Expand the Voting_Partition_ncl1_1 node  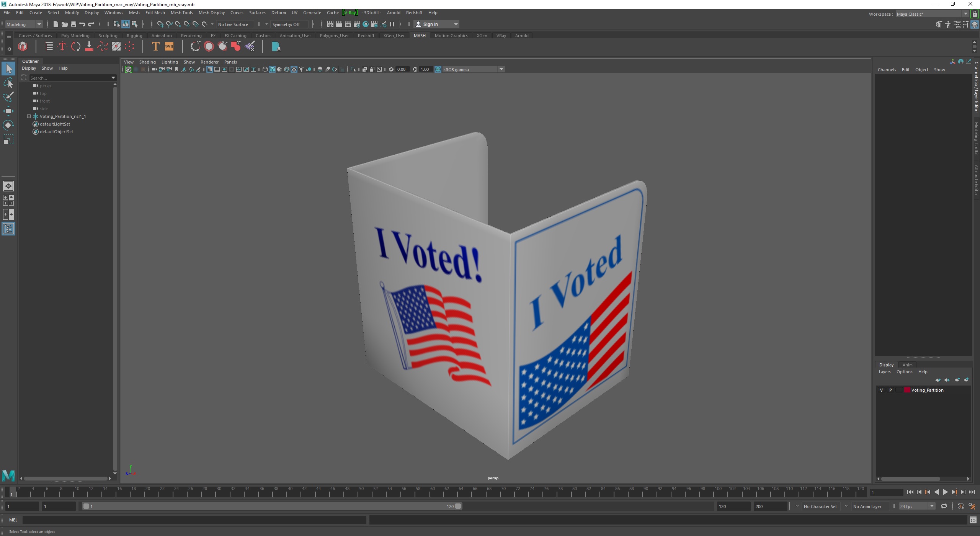click(x=29, y=116)
